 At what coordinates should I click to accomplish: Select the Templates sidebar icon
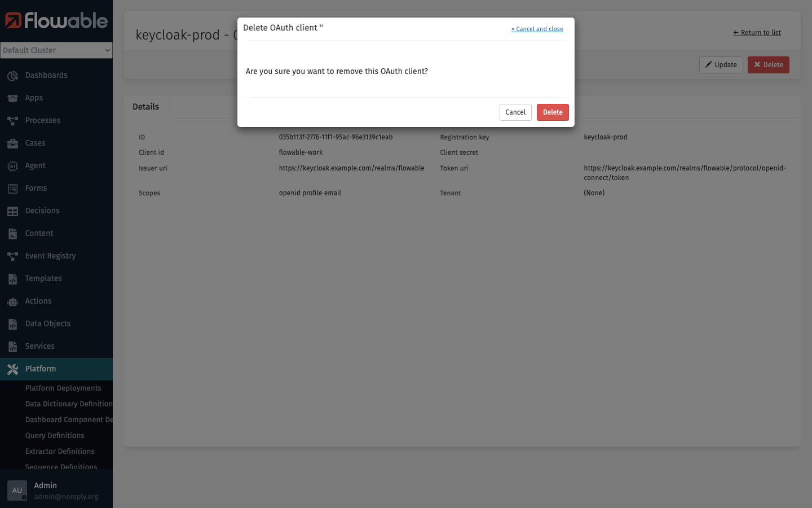tap(12, 278)
